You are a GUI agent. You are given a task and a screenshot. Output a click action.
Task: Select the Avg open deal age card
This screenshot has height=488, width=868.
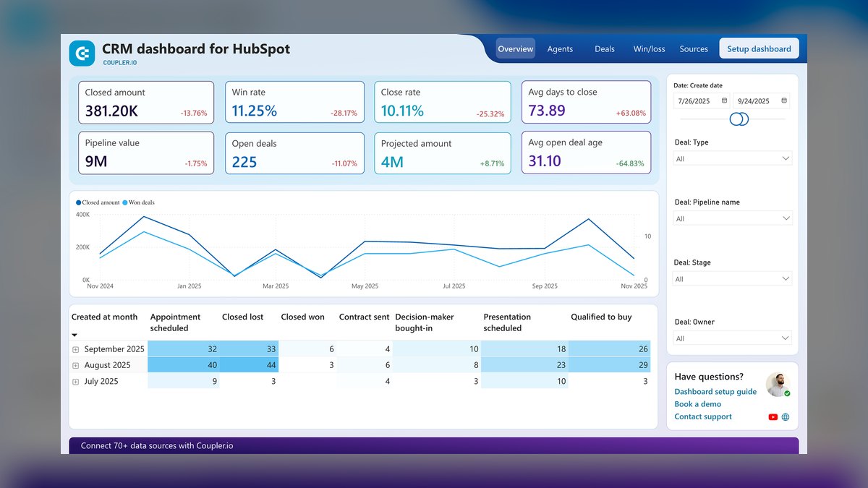pos(586,153)
